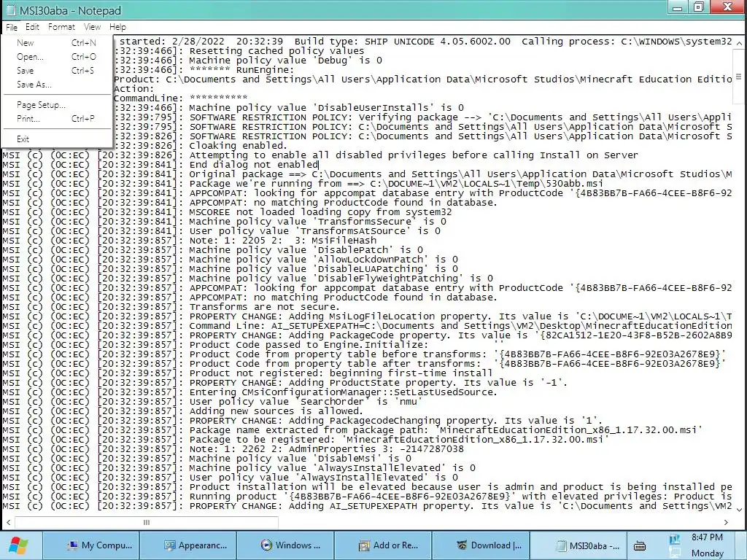Image resolution: width=747 pixels, height=560 pixels.
Task: Choose New from the File menu
Action: click(57, 43)
